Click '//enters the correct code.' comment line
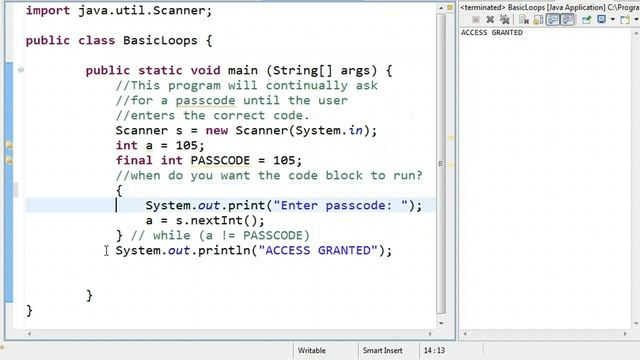This screenshot has height=360, width=640. [x=213, y=116]
